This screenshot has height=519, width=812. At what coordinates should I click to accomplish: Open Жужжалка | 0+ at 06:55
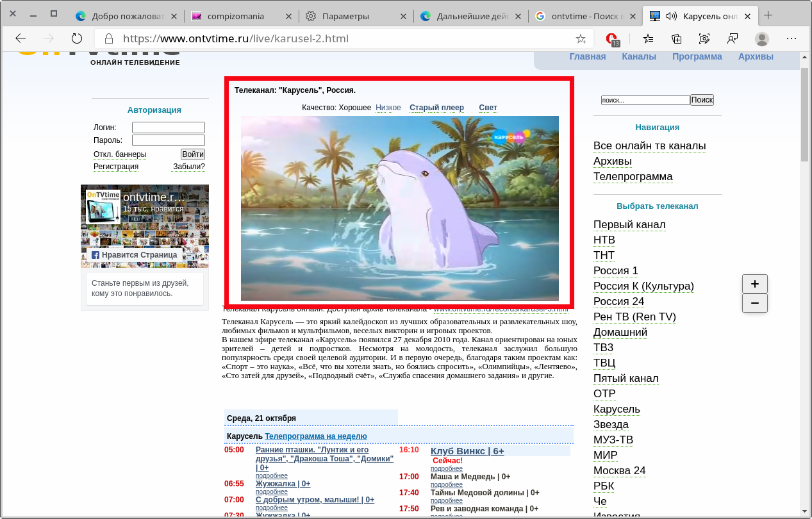click(x=283, y=484)
